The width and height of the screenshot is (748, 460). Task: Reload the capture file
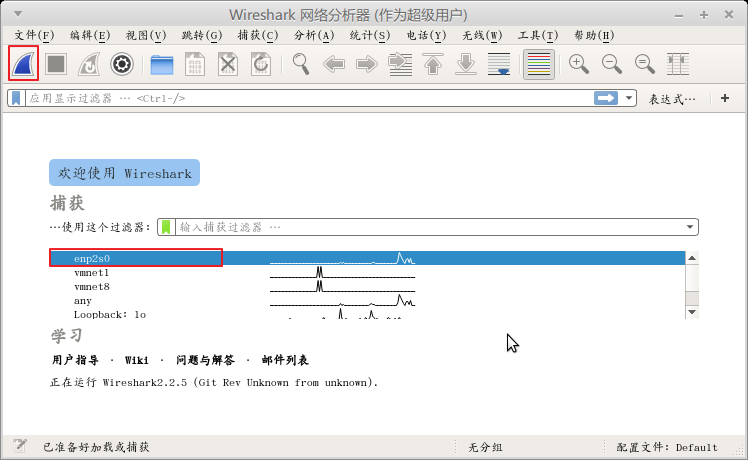click(260, 64)
